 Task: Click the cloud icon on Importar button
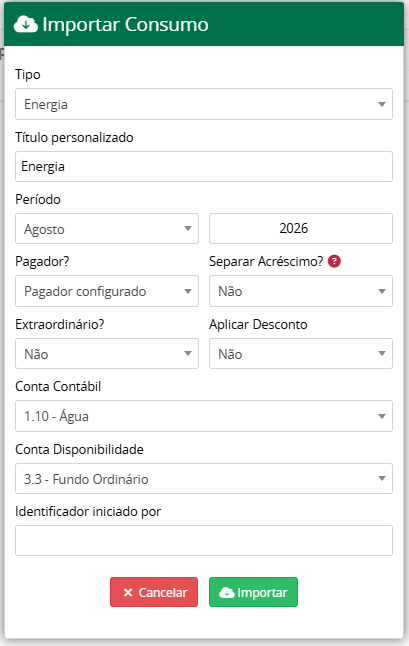click(227, 592)
